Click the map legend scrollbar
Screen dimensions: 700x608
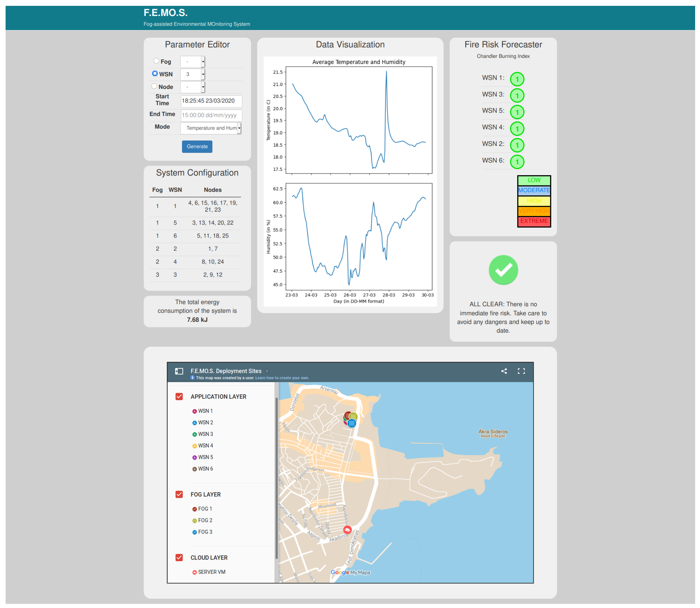(276, 478)
